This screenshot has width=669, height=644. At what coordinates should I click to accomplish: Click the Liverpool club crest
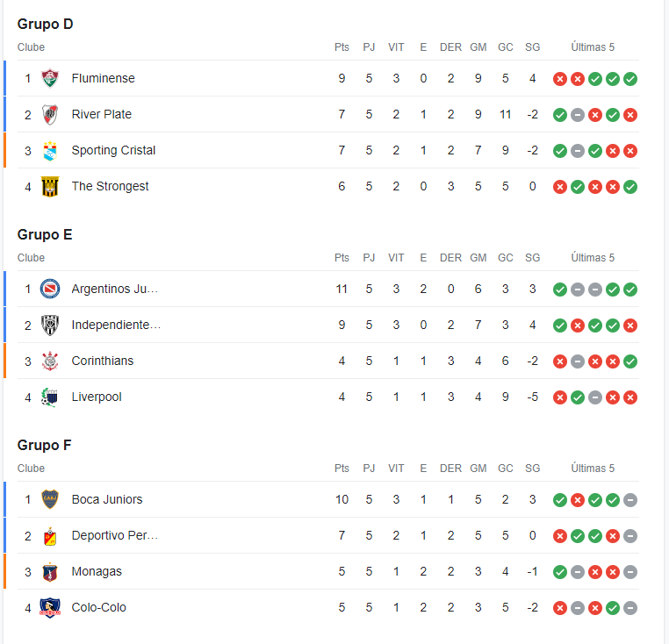(x=50, y=397)
